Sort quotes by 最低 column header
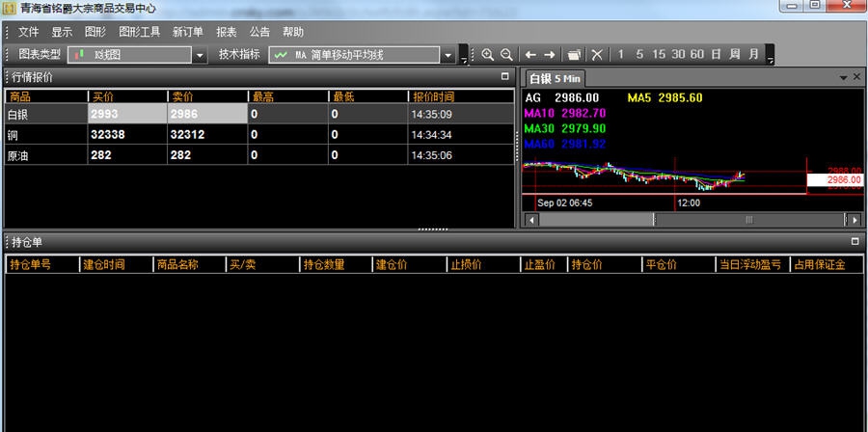Image resolution: width=868 pixels, height=432 pixels. tap(367, 96)
